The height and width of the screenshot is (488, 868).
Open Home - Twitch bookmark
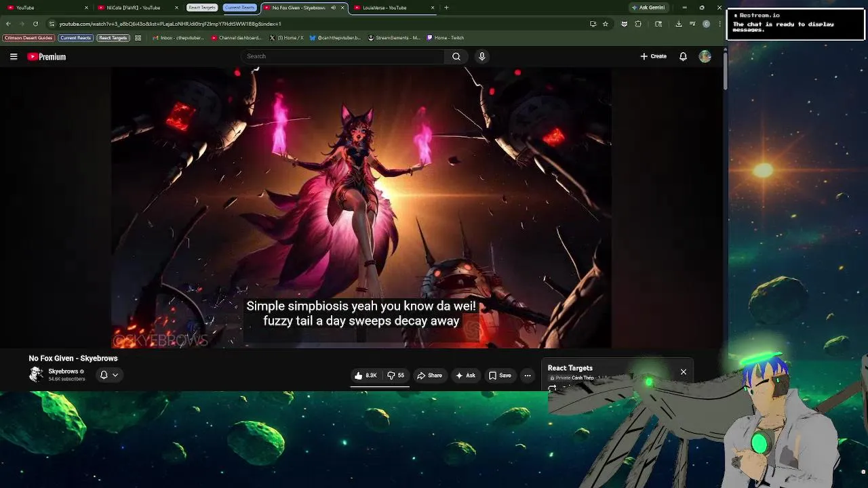pyautogui.click(x=446, y=38)
